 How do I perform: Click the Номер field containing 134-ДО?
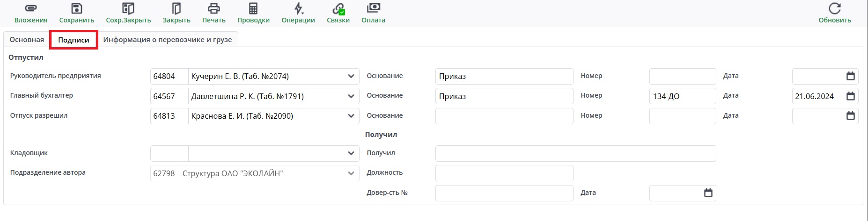pos(682,96)
